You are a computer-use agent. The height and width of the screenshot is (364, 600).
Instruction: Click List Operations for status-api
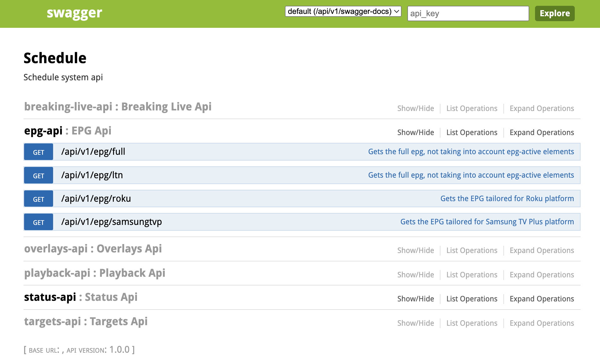[x=472, y=299]
